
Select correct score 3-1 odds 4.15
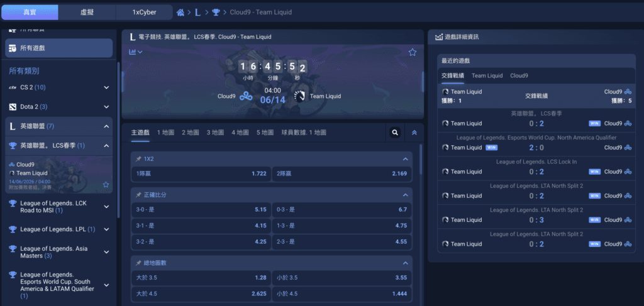tap(201, 225)
